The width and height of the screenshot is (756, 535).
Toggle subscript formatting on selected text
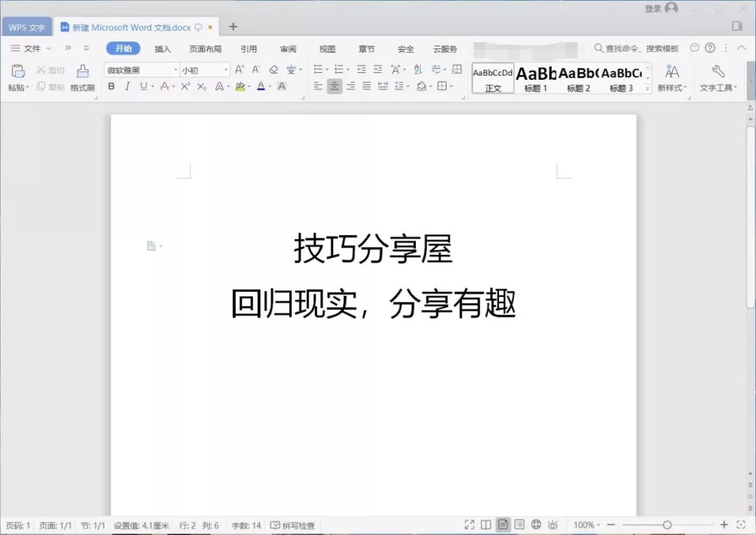click(200, 85)
